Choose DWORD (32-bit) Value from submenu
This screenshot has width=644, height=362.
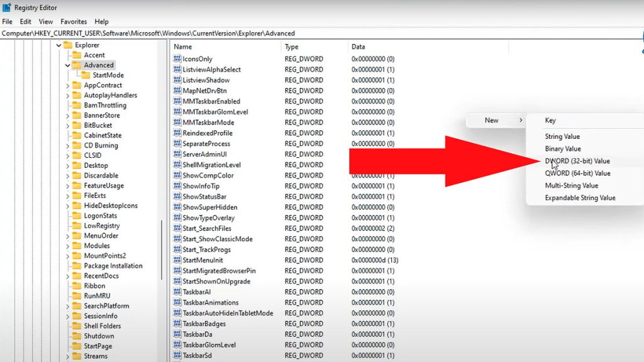577,161
